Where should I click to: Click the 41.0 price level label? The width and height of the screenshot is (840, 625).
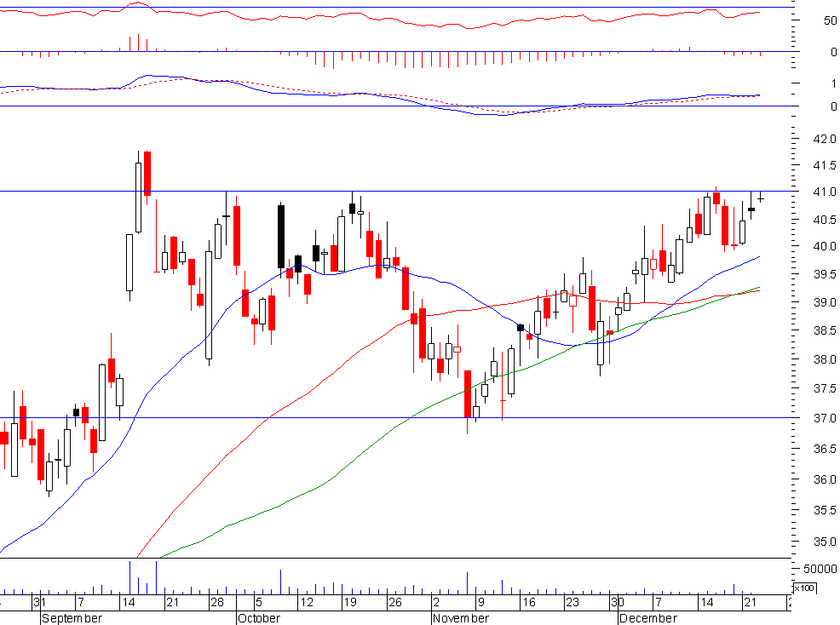(825, 192)
